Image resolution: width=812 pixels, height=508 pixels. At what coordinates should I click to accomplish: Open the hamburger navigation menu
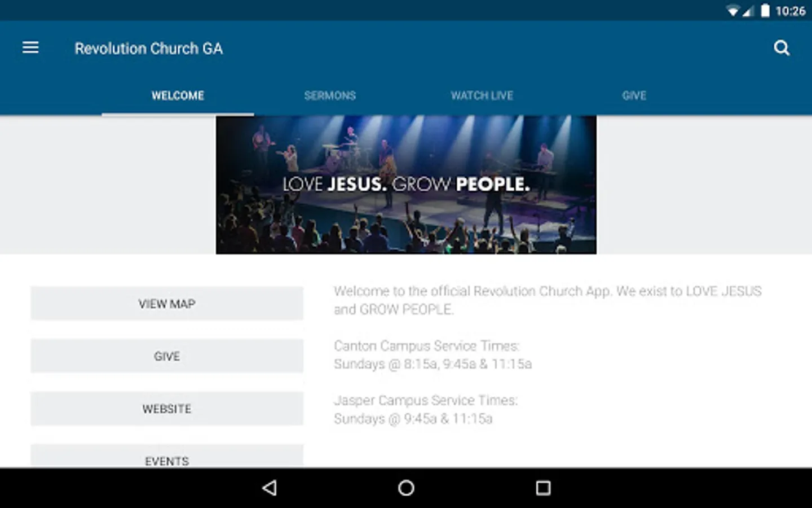[30, 48]
